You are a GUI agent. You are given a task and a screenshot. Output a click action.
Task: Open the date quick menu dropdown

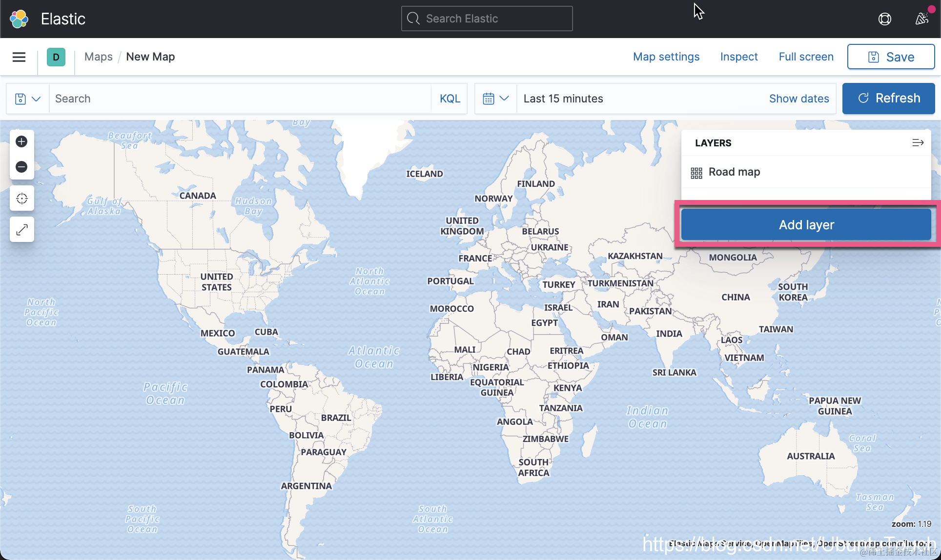coord(495,99)
